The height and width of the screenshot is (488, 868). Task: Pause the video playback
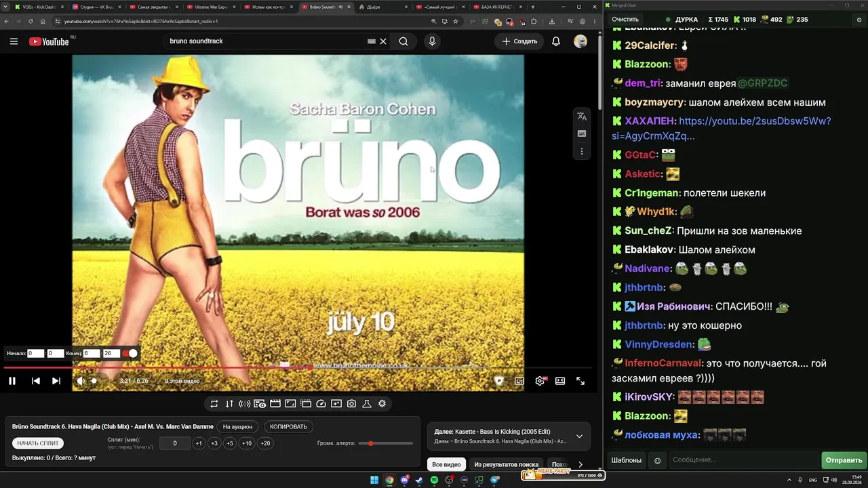pos(12,381)
